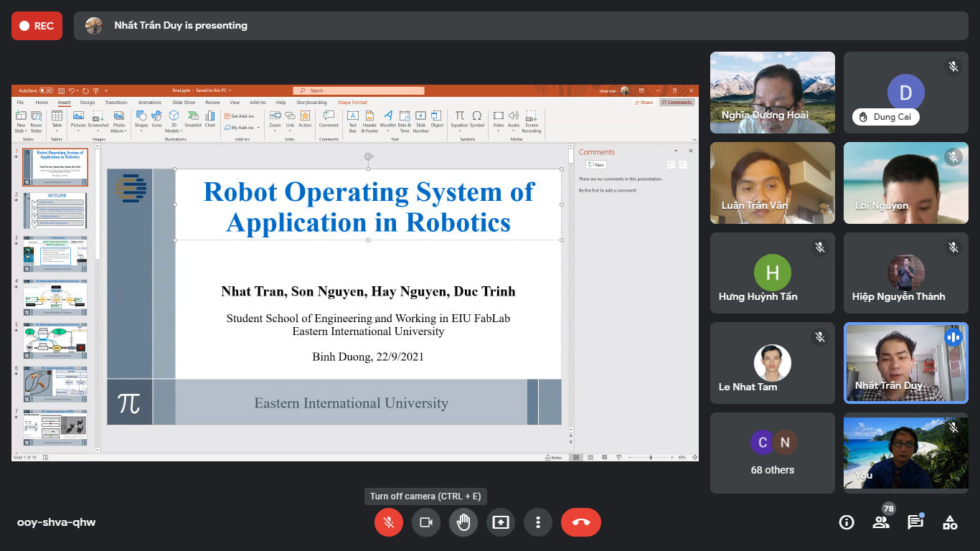Select Nhất Trần Duy speaker tile
980x551 pixels.
[906, 363]
